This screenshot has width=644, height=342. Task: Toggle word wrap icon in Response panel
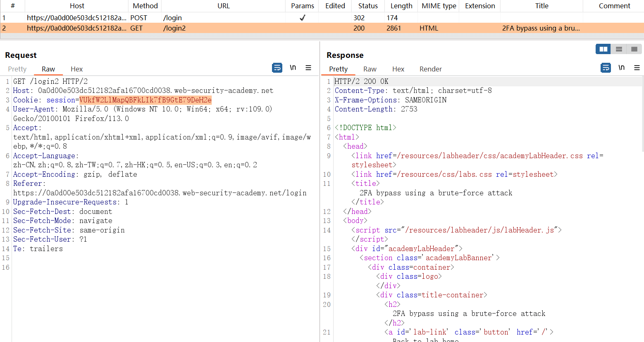point(606,68)
